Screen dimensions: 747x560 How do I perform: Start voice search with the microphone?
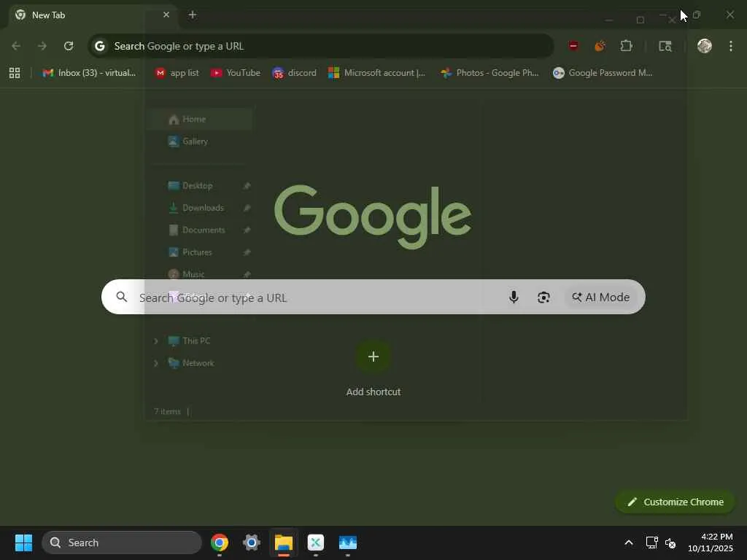[x=514, y=297]
